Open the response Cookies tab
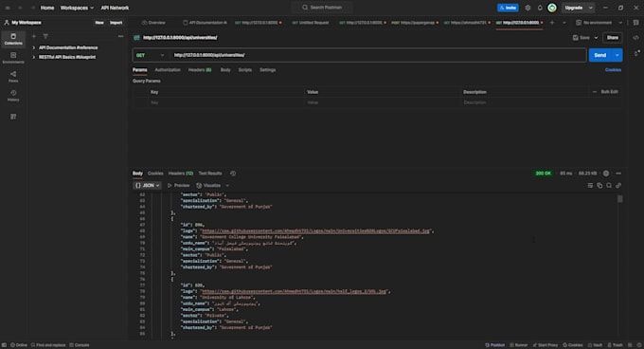 pyautogui.click(x=155, y=174)
